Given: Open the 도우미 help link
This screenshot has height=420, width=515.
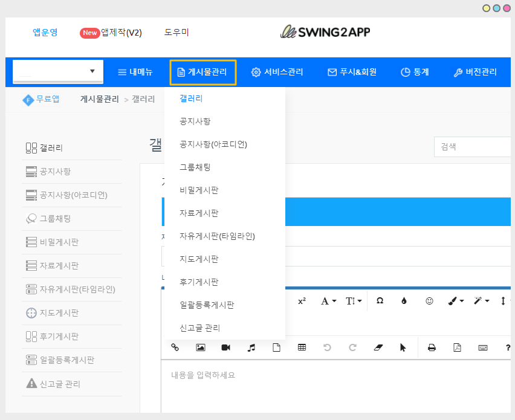Looking at the screenshot, I should coord(177,33).
